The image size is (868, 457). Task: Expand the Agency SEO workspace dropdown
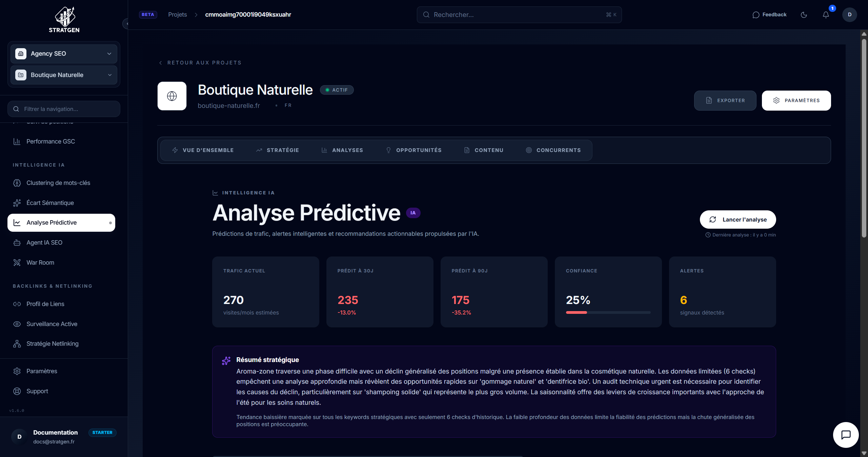[64, 54]
